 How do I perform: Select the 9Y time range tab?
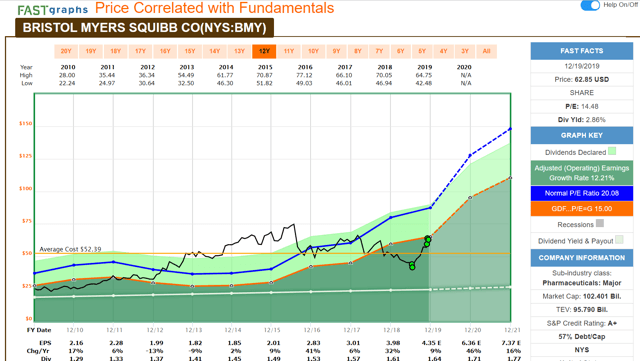336,51
